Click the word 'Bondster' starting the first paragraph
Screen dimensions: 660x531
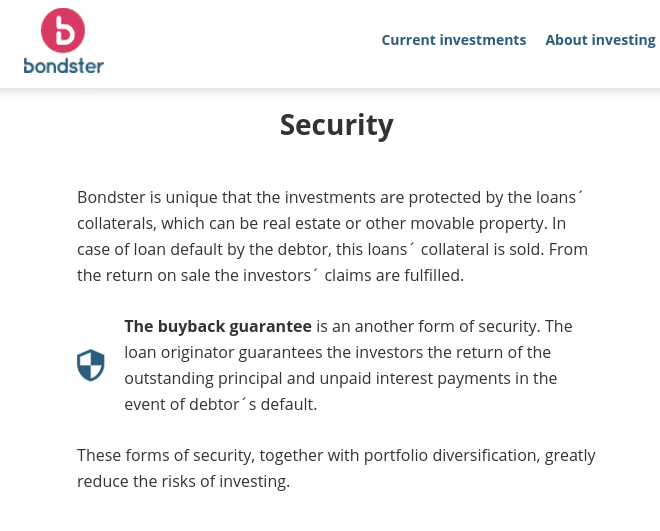(111, 197)
